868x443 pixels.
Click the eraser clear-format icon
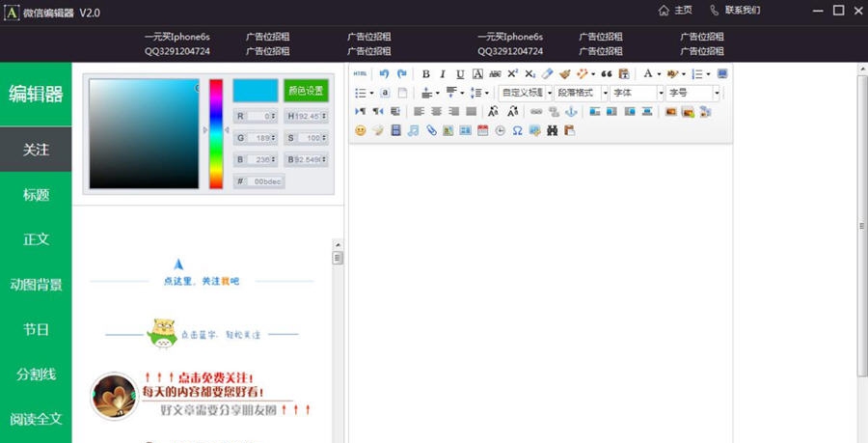(548, 73)
